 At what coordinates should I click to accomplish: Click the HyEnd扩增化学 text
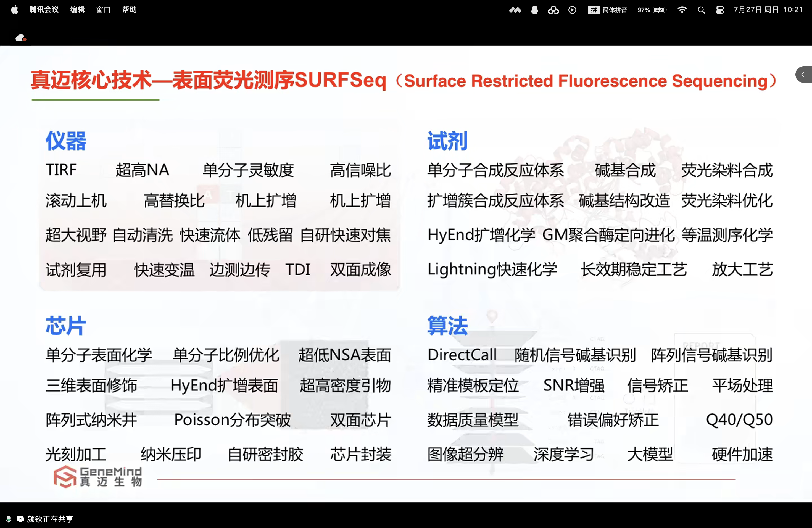click(481, 235)
